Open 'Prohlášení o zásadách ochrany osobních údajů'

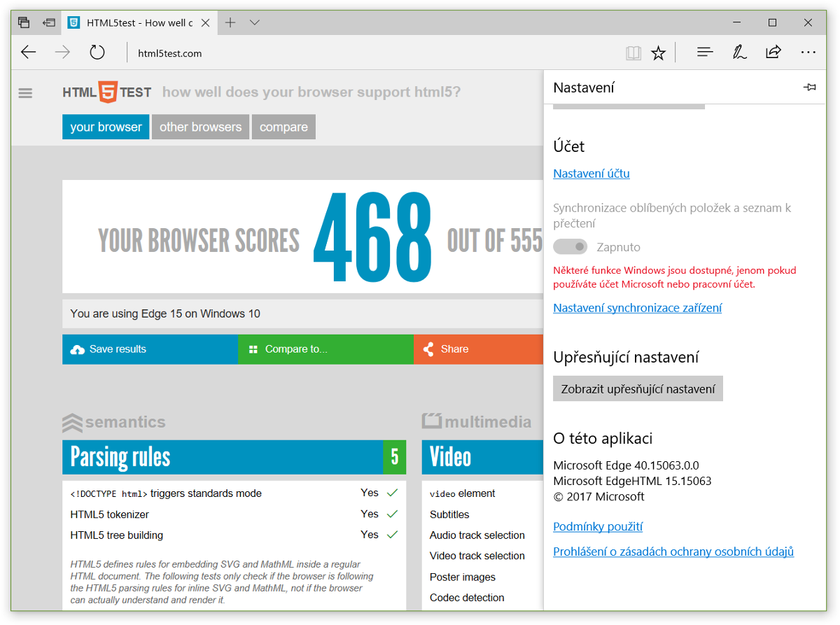tap(673, 552)
